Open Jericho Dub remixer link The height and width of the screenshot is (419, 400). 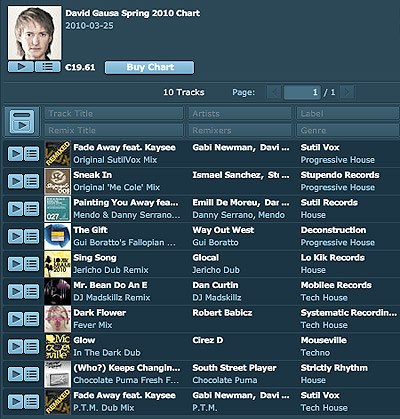tap(216, 270)
